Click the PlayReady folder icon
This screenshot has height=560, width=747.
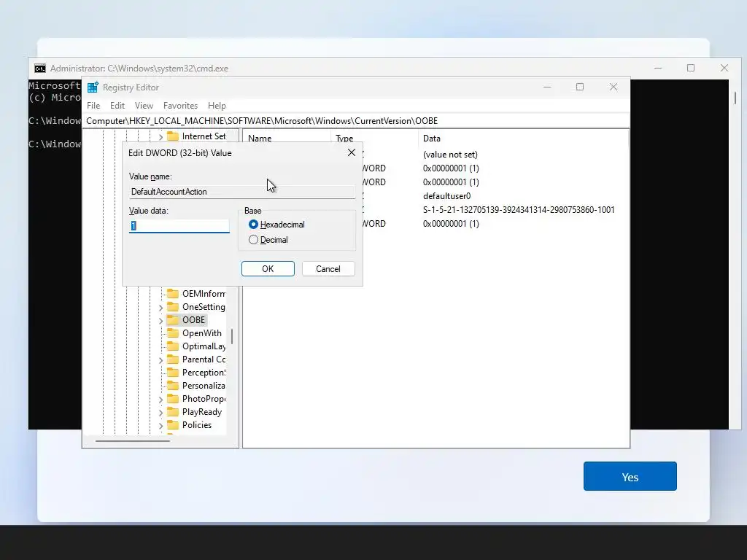click(172, 412)
